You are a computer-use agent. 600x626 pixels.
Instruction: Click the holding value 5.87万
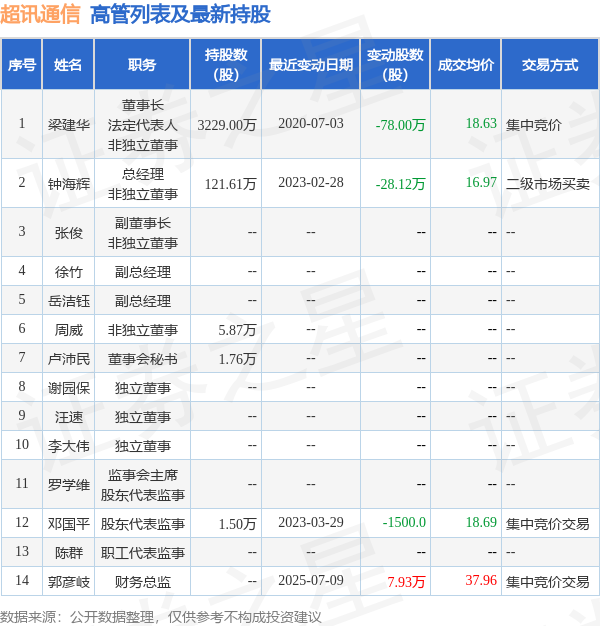click(237, 330)
